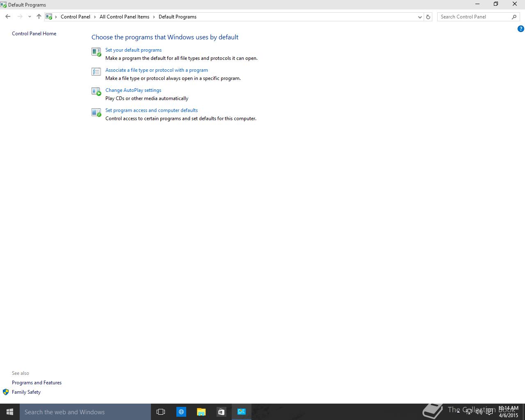Image resolution: width=525 pixels, height=420 pixels.
Task: Open the Associate file type icon
Action: coord(96,72)
